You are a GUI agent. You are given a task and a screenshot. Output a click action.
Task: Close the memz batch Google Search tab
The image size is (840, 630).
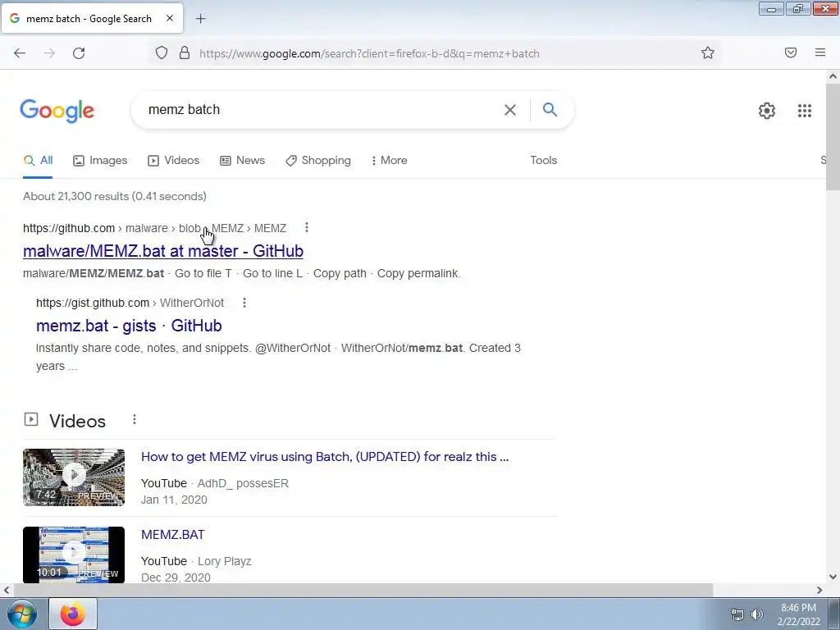(x=169, y=18)
